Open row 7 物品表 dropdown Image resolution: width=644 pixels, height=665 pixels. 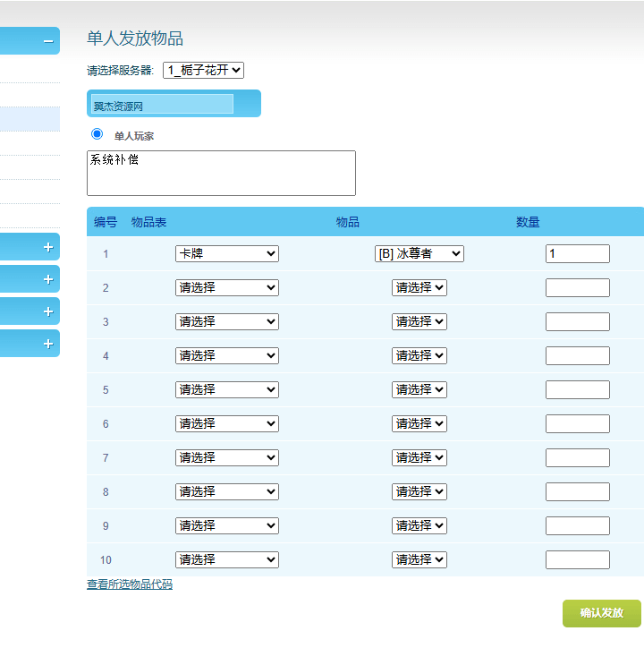pyautogui.click(x=227, y=457)
